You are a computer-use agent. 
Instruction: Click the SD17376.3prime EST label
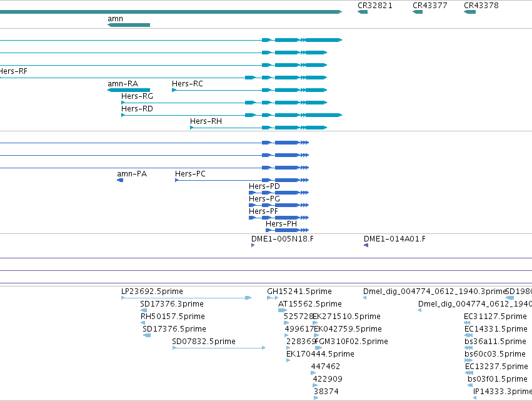(172, 304)
